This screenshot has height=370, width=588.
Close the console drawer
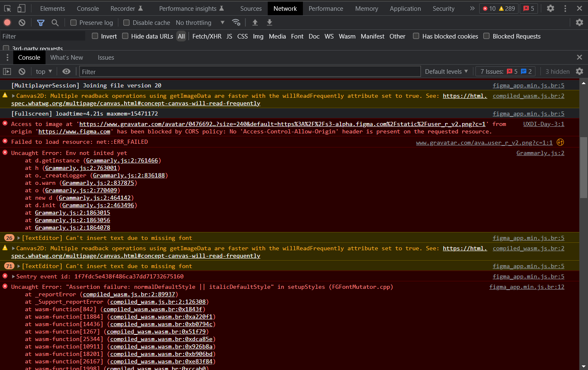pyautogui.click(x=579, y=57)
